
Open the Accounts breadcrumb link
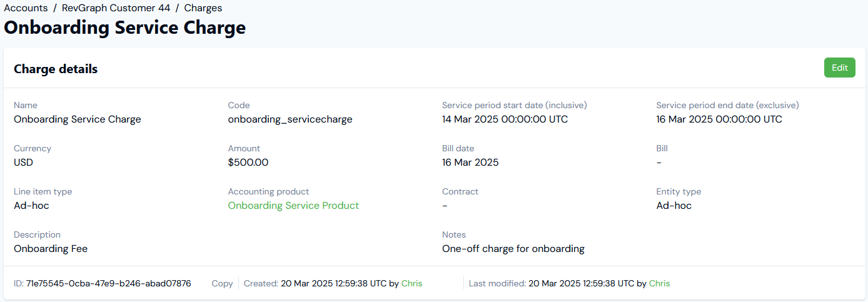coord(26,8)
